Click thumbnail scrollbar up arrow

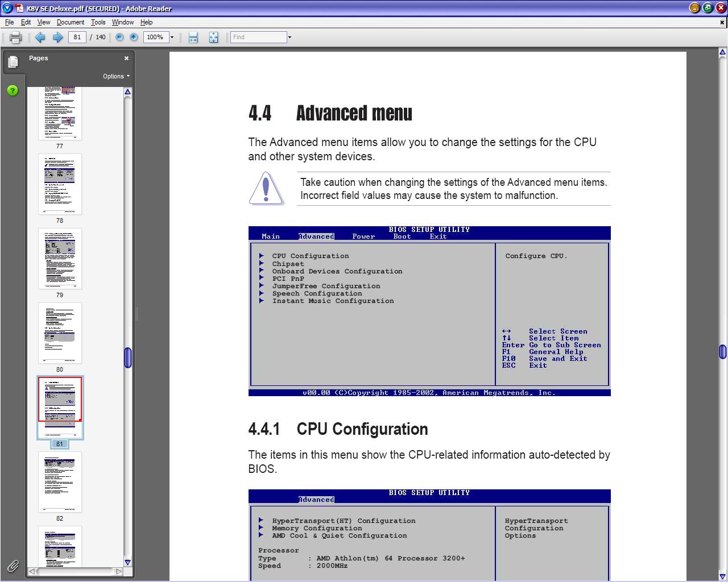click(x=128, y=92)
